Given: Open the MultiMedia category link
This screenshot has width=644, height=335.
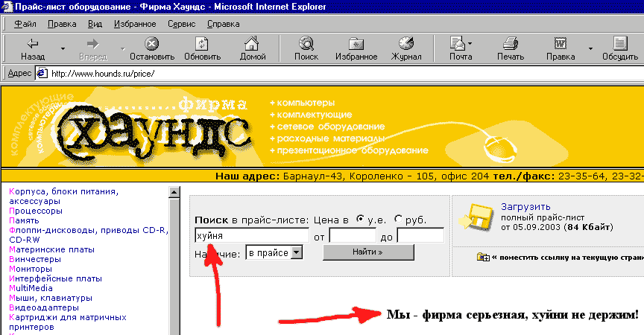Looking at the screenshot, I should (31, 288).
